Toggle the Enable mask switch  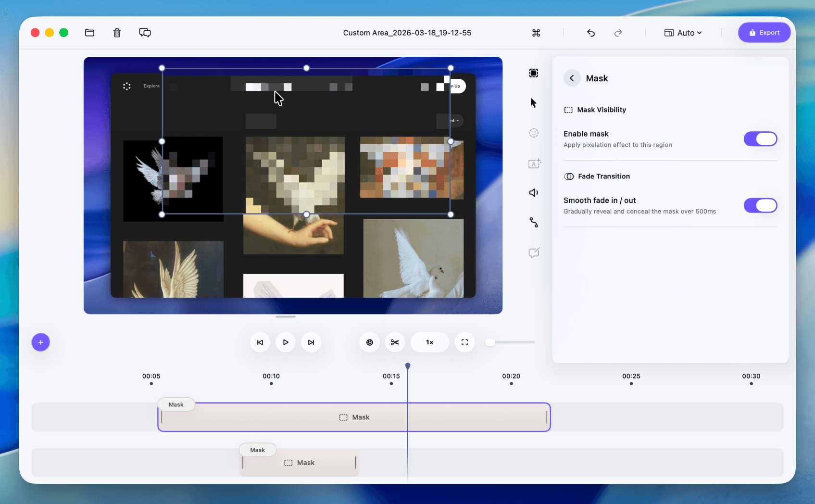point(760,139)
